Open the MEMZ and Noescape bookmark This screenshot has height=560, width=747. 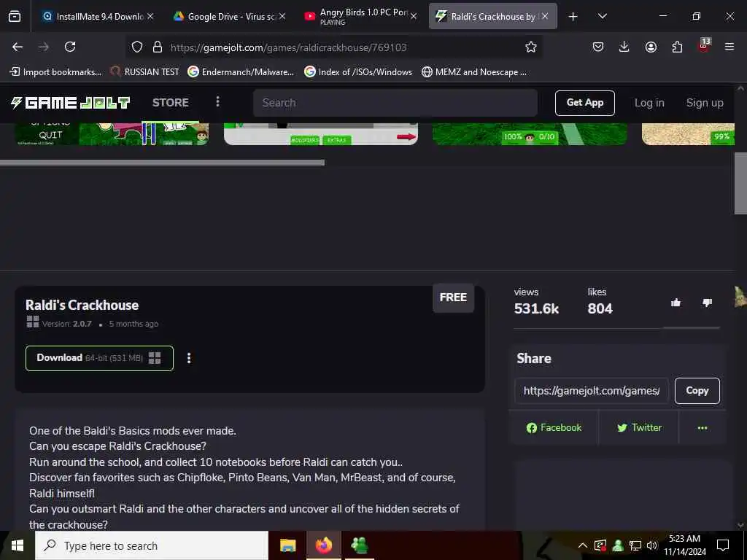point(474,72)
